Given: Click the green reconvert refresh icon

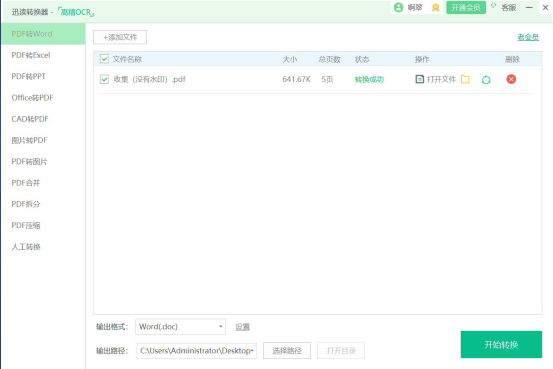Looking at the screenshot, I should pyautogui.click(x=486, y=80).
